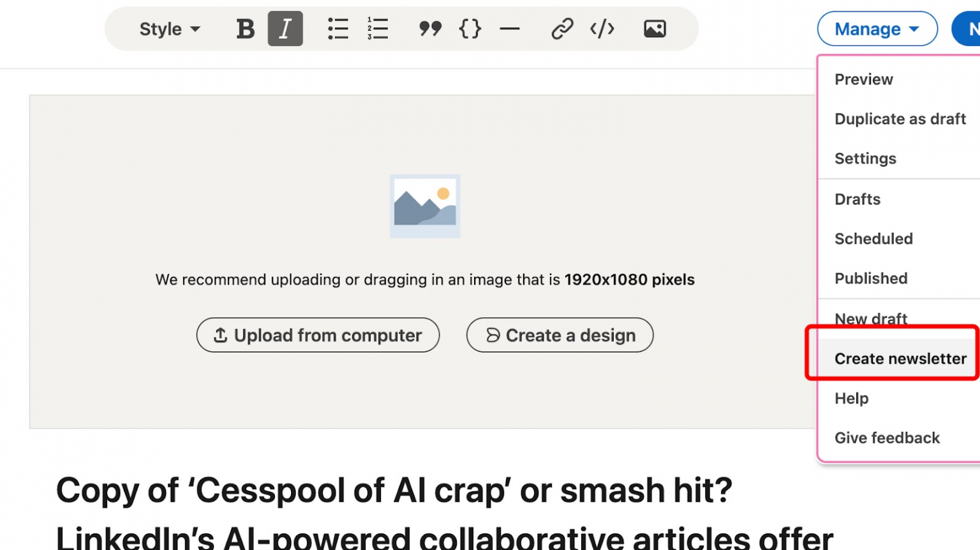The width and height of the screenshot is (980, 550).
Task: Toggle bold formatting
Action: (245, 28)
